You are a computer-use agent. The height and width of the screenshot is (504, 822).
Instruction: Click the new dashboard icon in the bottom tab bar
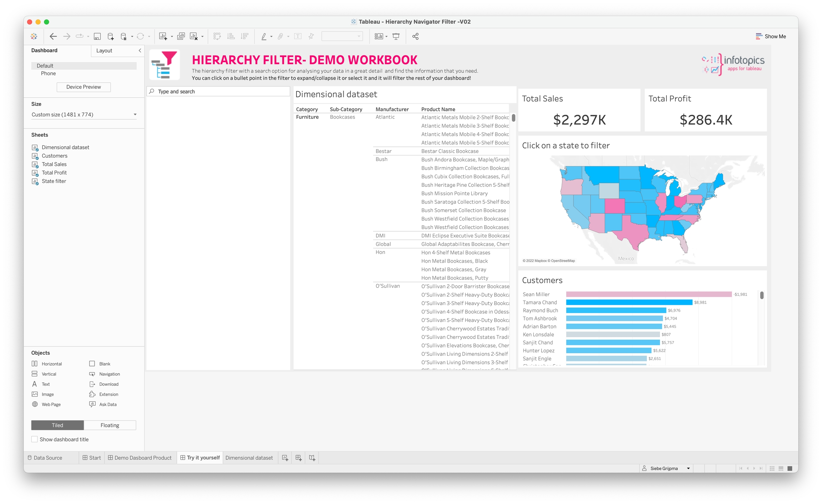[298, 458]
